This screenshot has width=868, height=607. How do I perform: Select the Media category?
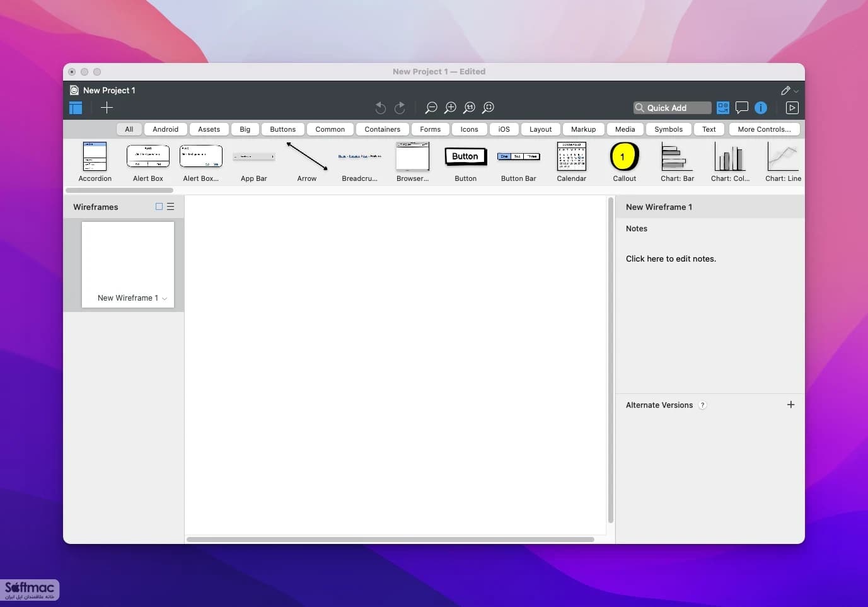[x=625, y=129]
